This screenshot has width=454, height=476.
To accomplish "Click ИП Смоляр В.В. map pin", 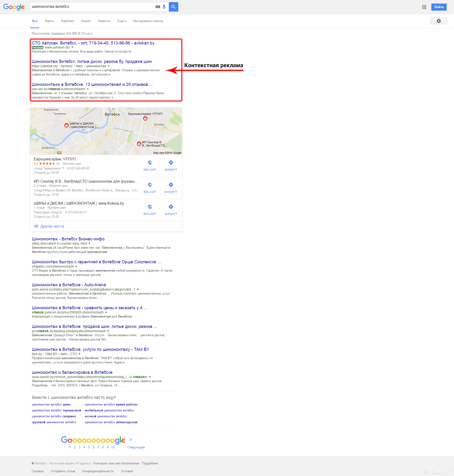I will pos(139,144).
